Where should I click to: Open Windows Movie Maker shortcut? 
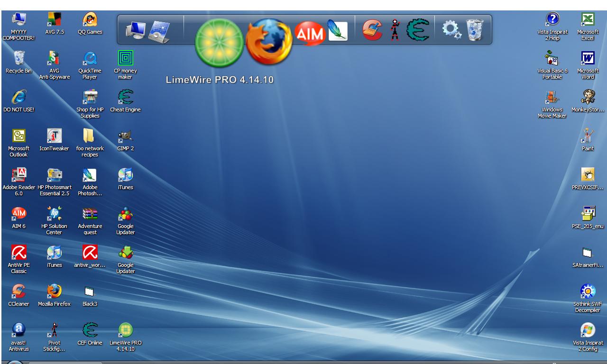pos(552,105)
